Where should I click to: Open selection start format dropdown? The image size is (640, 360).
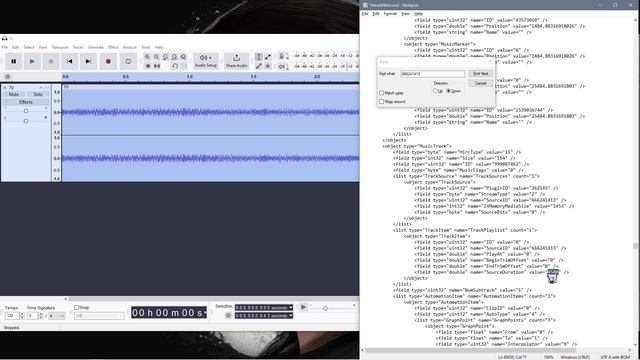tap(291, 307)
